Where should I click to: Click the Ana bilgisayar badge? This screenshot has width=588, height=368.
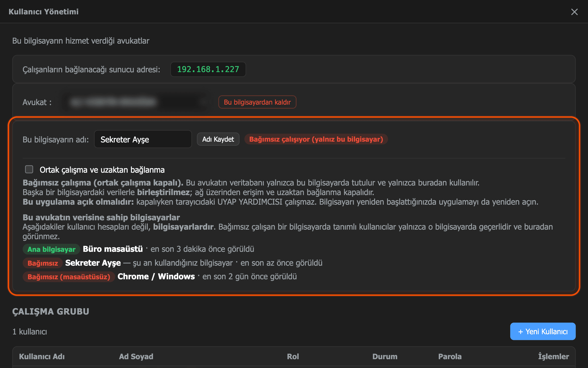[x=51, y=249]
